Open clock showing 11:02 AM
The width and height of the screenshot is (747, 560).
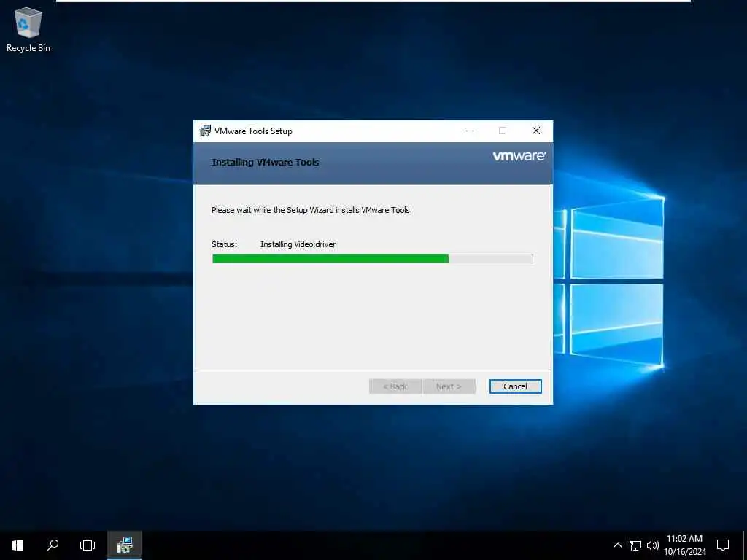click(x=684, y=545)
